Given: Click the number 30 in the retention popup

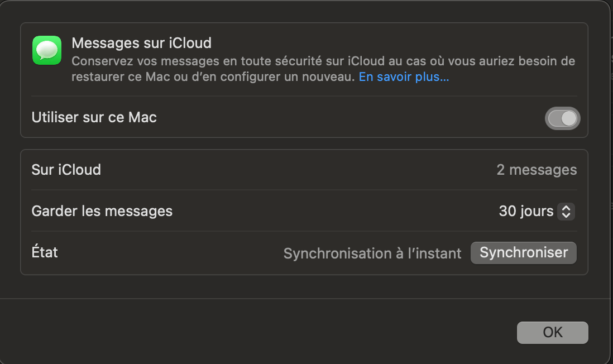Looking at the screenshot, I should tap(507, 212).
